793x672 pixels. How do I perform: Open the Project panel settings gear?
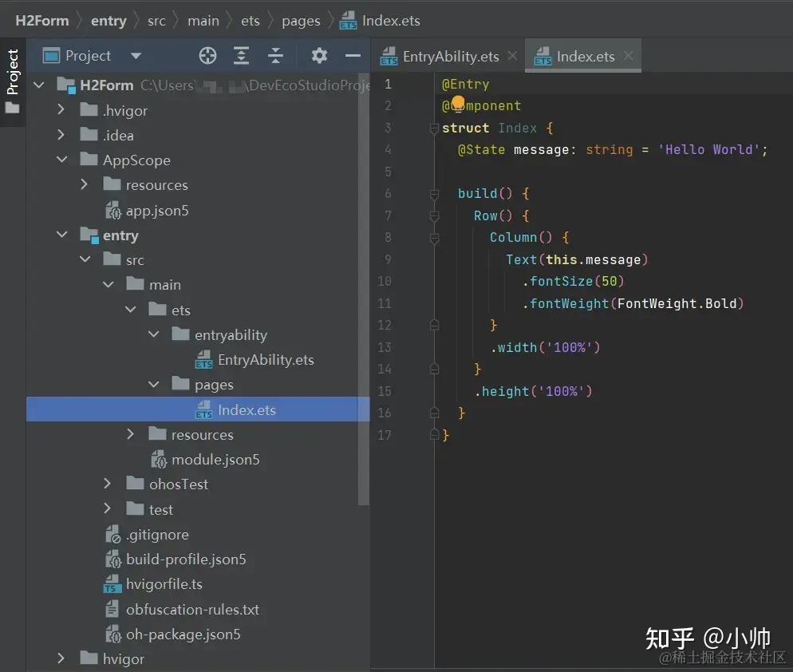(318, 55)
